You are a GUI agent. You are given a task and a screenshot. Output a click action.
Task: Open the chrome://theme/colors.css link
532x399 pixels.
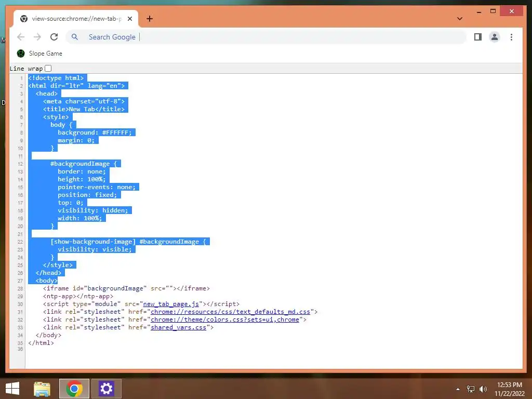click(225, 320)
